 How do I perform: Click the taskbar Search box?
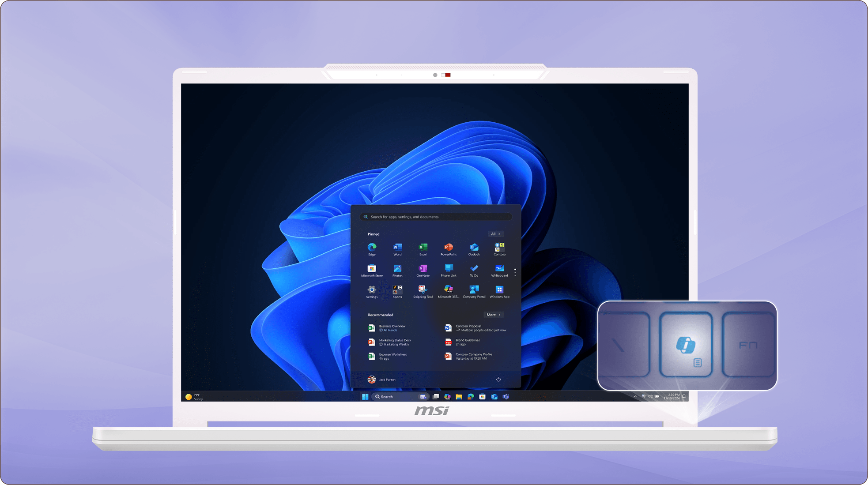[x=400, y=397]
